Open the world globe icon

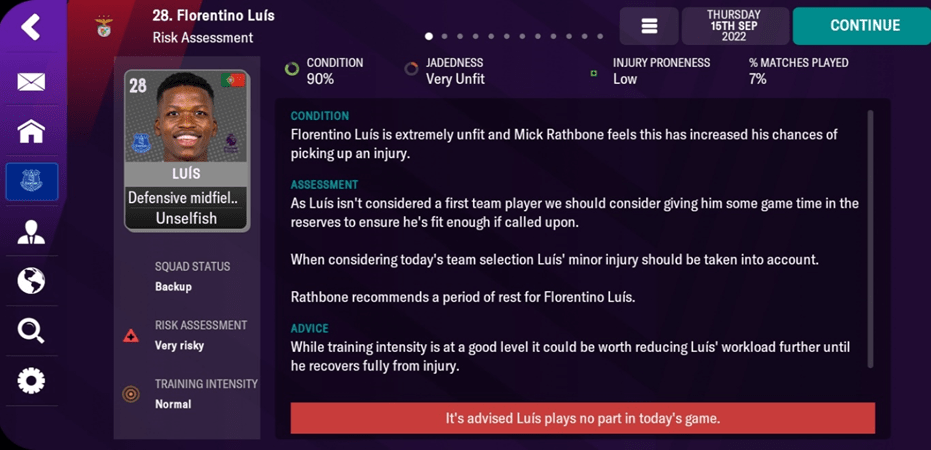pyautogui.click(x=31, y=281)
